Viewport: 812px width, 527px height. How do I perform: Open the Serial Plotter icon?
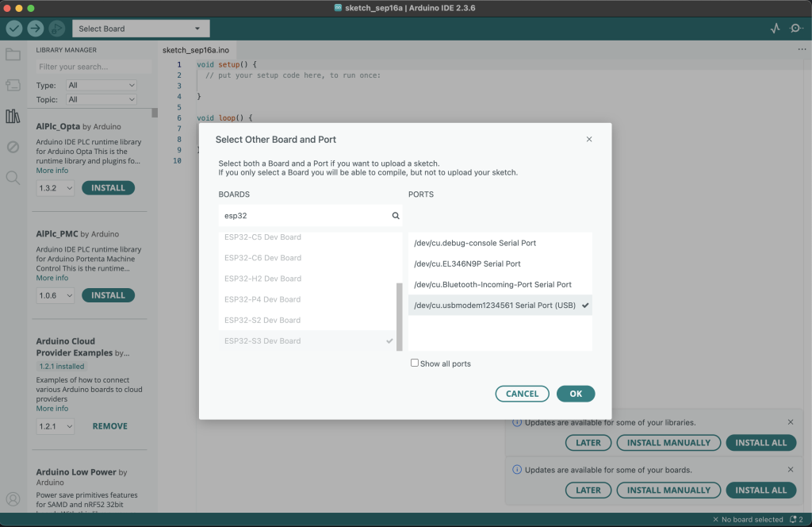click(x=775, y=29)
